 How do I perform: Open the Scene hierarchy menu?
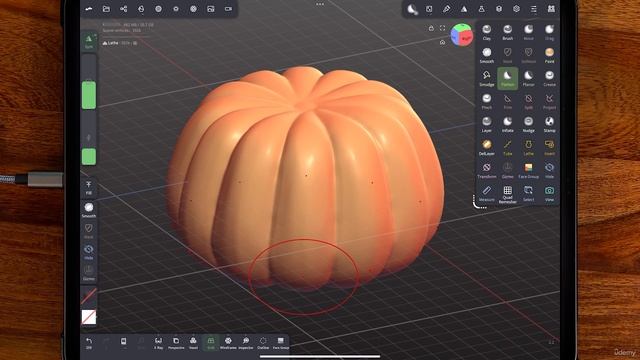pyautogui.click(x=124, y=9)
